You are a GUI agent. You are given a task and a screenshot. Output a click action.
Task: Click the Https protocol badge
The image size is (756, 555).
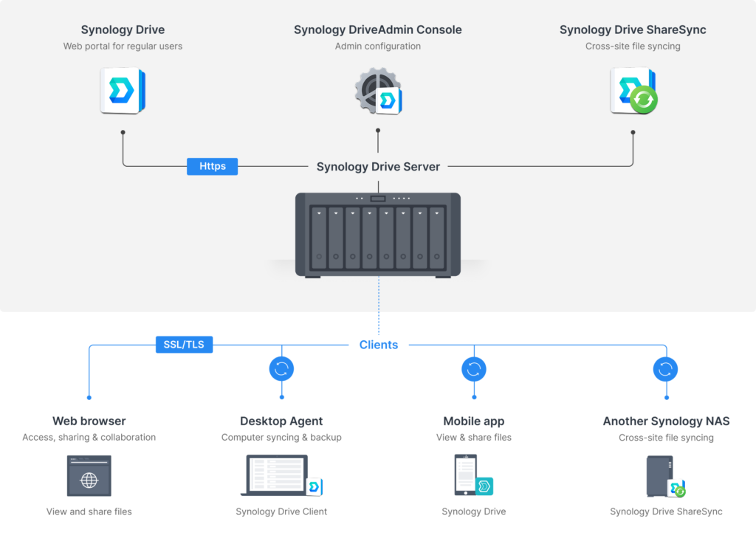pos(212,166)
